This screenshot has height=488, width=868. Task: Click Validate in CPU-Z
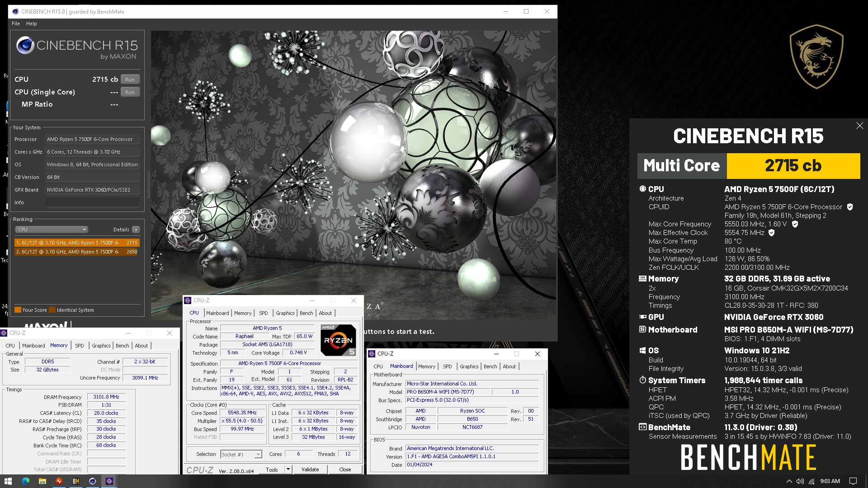[310, 469]
